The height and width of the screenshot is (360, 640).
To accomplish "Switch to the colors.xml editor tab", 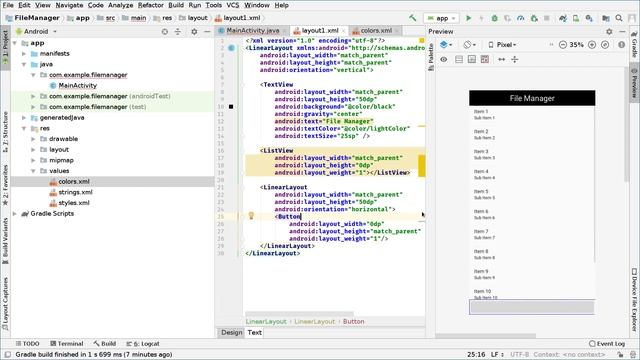I will coord(376,31).
